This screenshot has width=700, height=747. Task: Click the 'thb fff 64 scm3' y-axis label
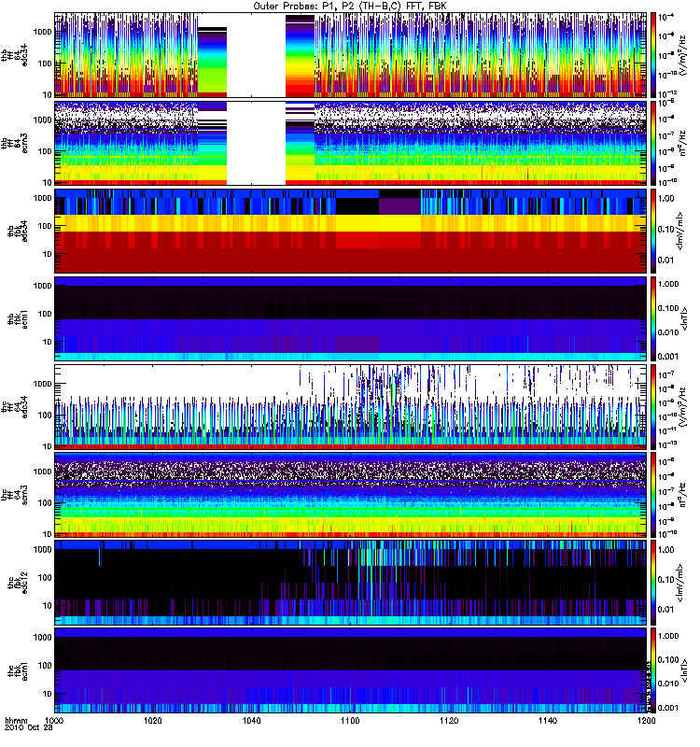point(14,143)
